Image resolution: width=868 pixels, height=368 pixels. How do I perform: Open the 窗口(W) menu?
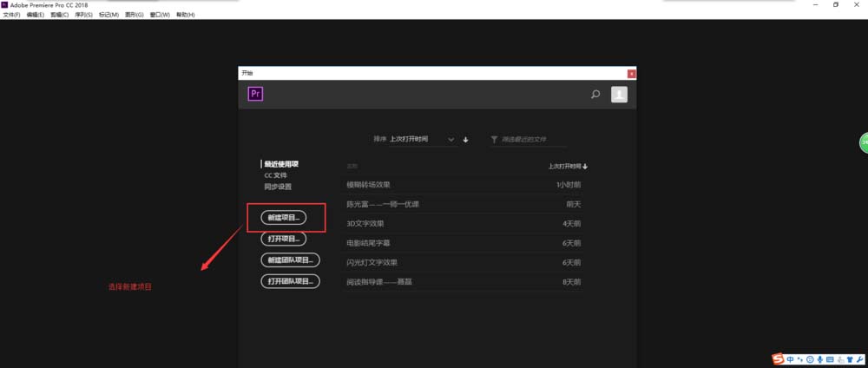click(x=160, y=15)
